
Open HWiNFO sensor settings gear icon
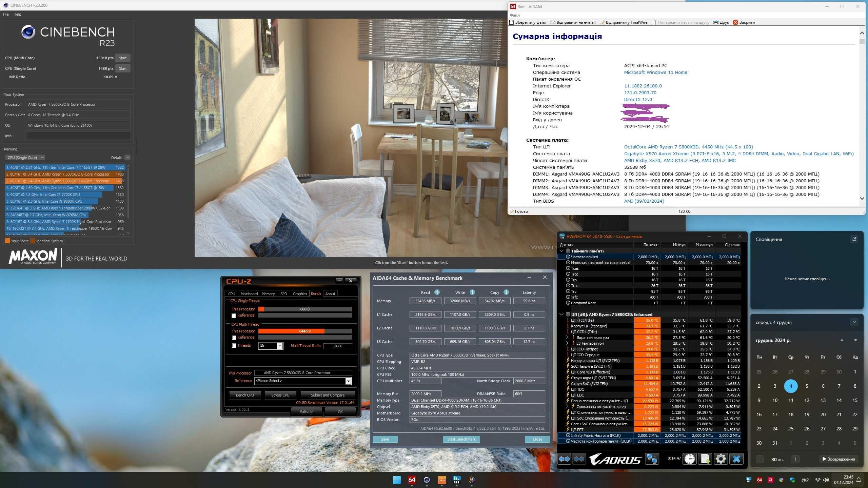coord(721,459)
